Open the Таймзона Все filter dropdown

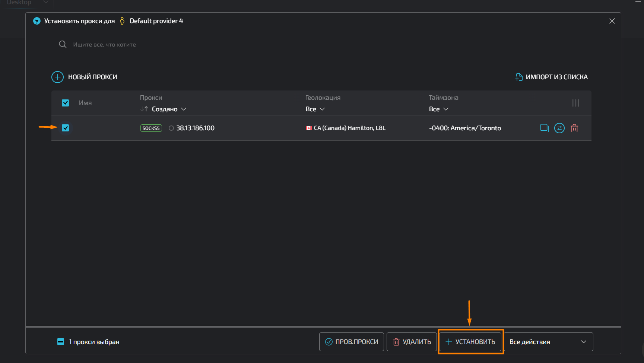coord(438,109)
